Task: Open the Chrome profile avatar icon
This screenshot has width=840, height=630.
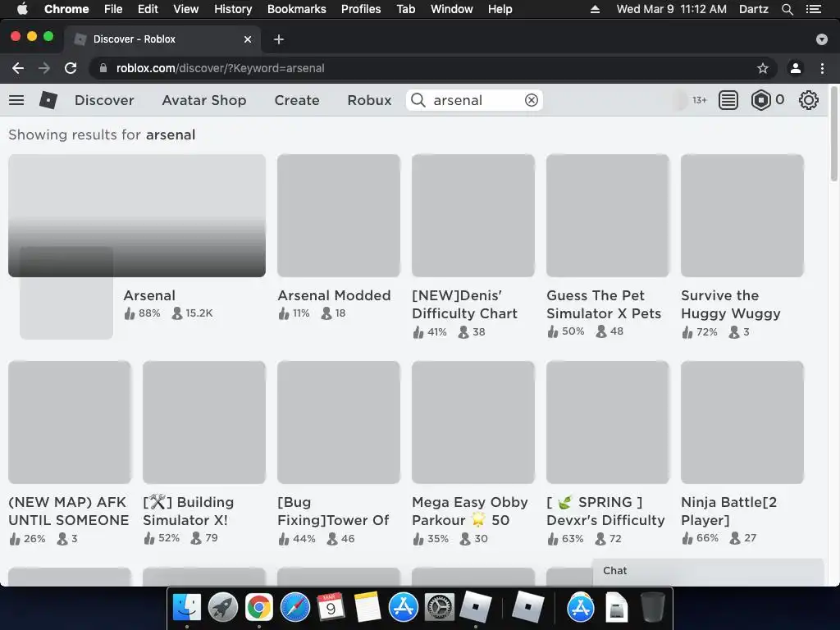Action: [796, 68]
